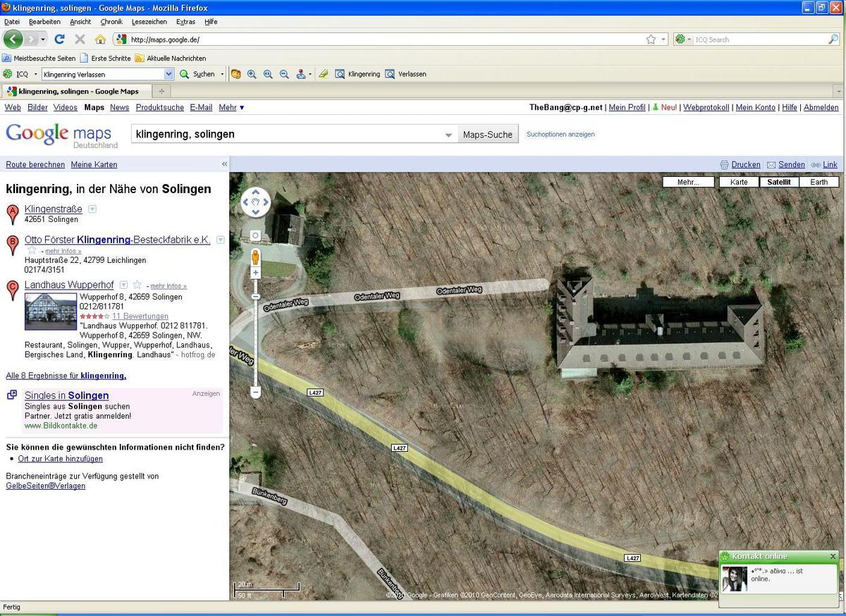Open the Mehr... map layers button
The width and height of the screenshot is (846, 616).
(688, 182)
